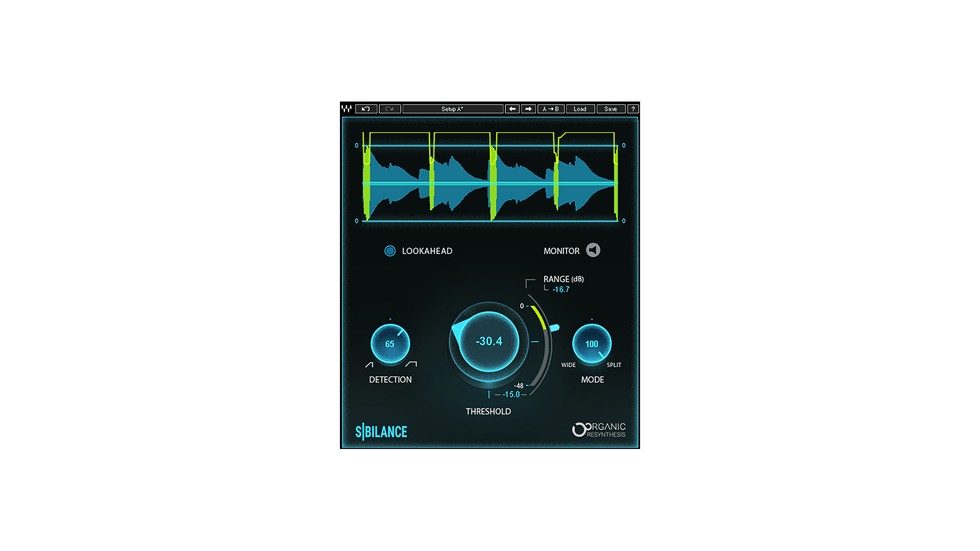The width and height of the screenshot is (980, 551).
Task: Toggle the Monitor speaker icon
Action: click(x=593, y=250)
